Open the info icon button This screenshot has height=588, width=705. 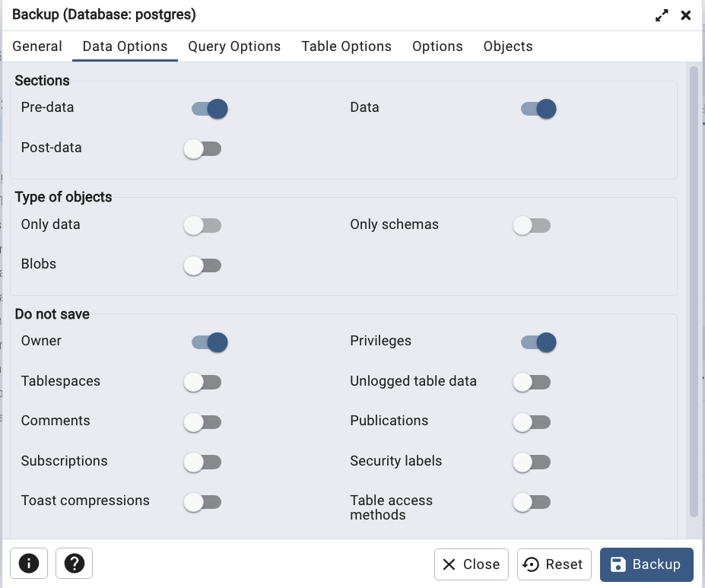coord(29,563)
